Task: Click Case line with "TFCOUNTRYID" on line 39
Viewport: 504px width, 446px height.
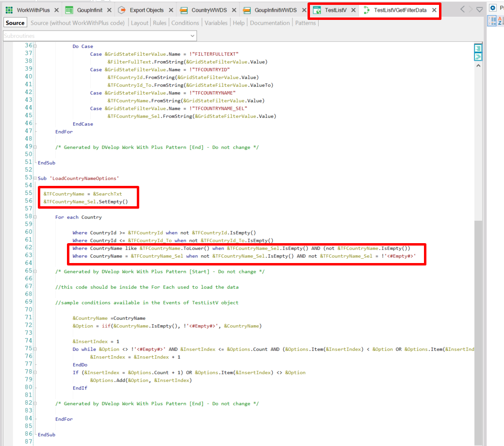Action: coord(160,69)
